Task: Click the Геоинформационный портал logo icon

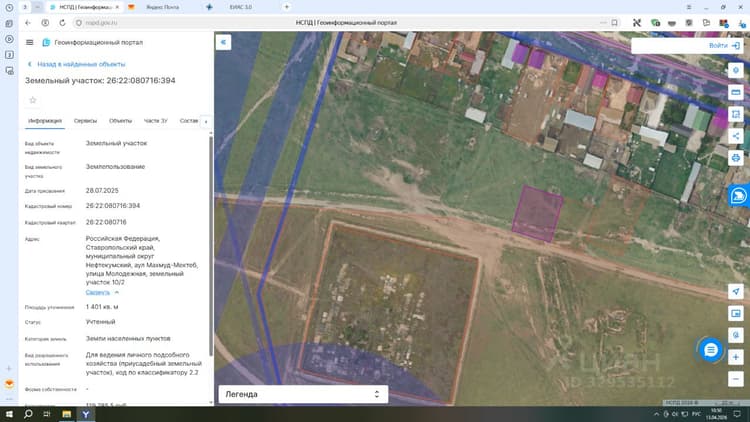Action: pyautogui.click(x=46, y=43)
